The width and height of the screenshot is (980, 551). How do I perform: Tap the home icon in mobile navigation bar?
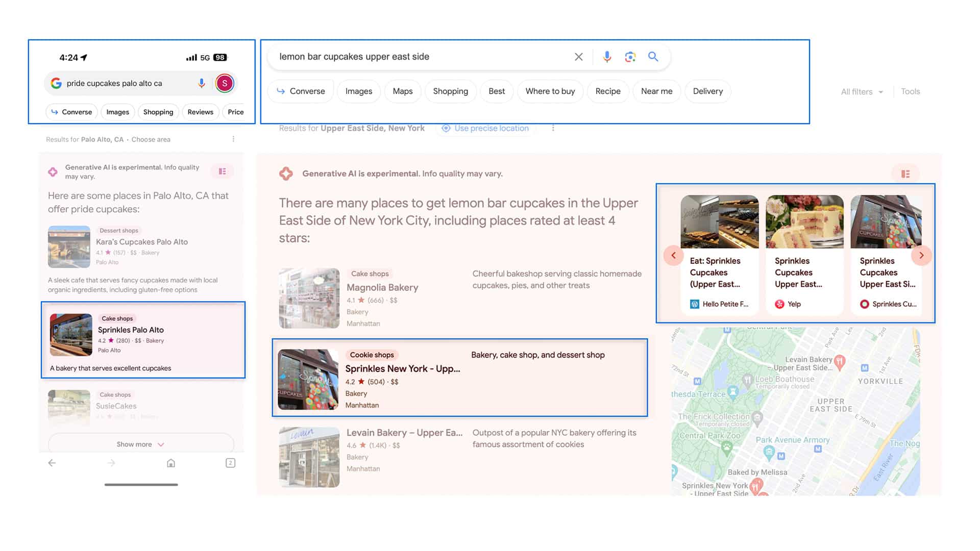[170, 463]
